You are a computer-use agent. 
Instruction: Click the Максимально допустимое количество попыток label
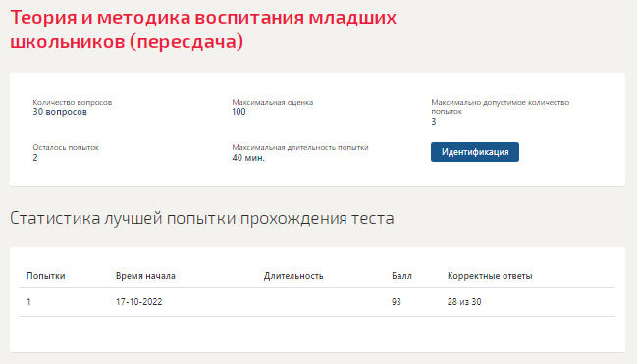tap(501, 106)
